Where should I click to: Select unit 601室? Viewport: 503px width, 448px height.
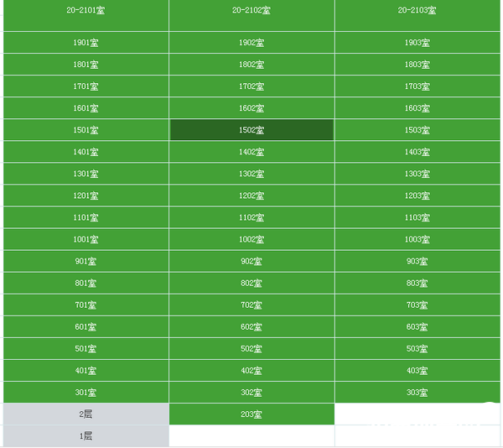(86, 326)
